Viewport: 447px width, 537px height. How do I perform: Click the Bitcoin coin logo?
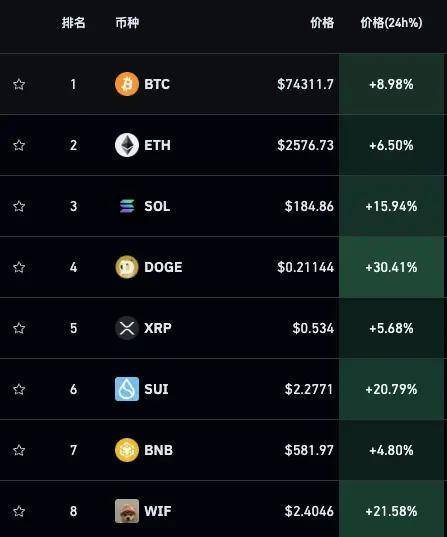pos(127,84)
